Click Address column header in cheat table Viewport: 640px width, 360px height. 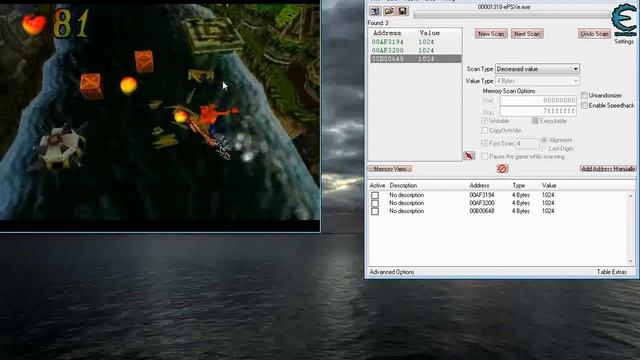479,185
